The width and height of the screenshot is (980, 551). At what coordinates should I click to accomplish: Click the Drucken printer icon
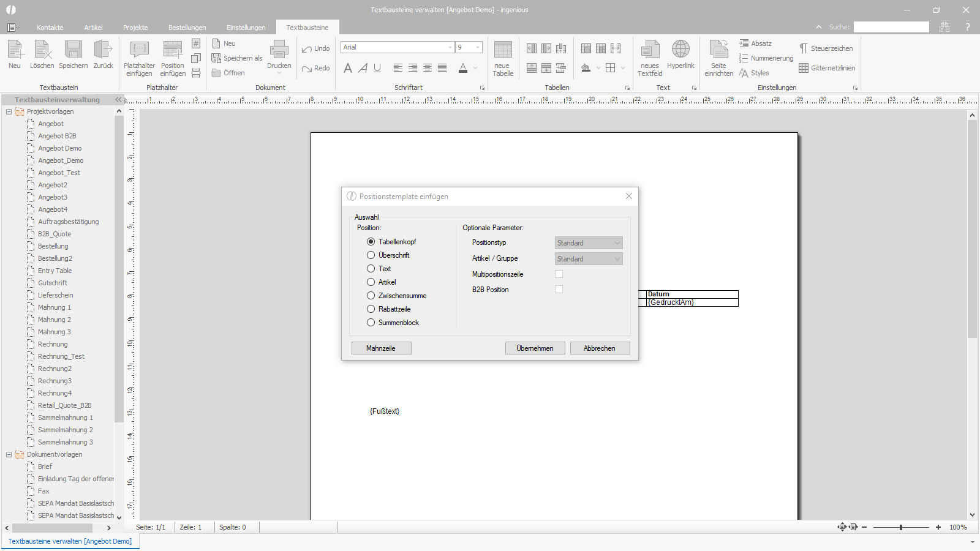click(x=279, y=55)
